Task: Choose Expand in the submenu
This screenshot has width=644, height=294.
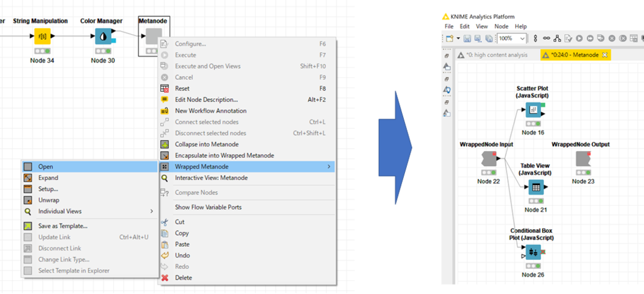Action: (89, 178)
